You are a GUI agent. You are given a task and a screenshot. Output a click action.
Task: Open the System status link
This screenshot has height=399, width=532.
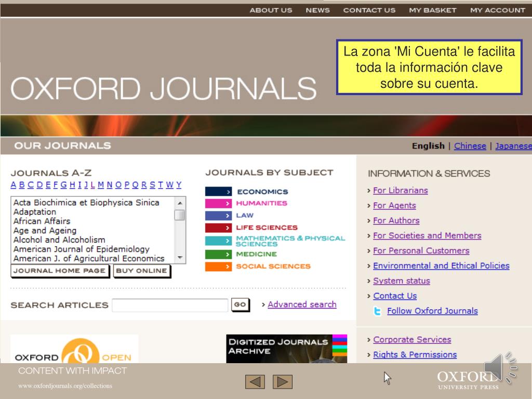pyautogui.click(x=402, y=281)
